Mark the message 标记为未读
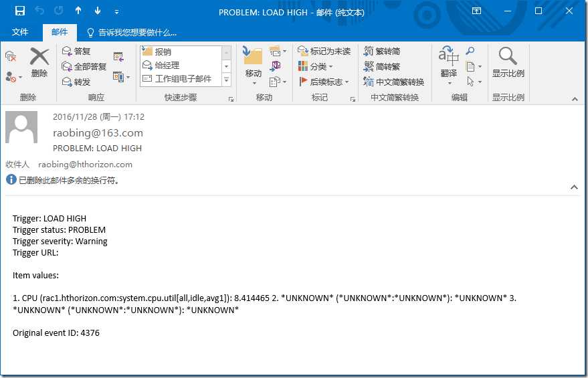 coord(324,51)
